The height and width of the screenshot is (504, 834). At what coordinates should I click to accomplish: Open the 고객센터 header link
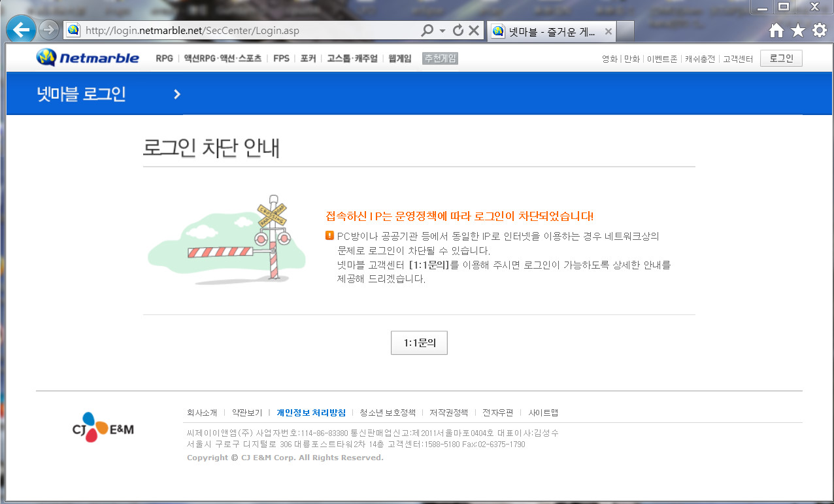[x=737, y=59]
